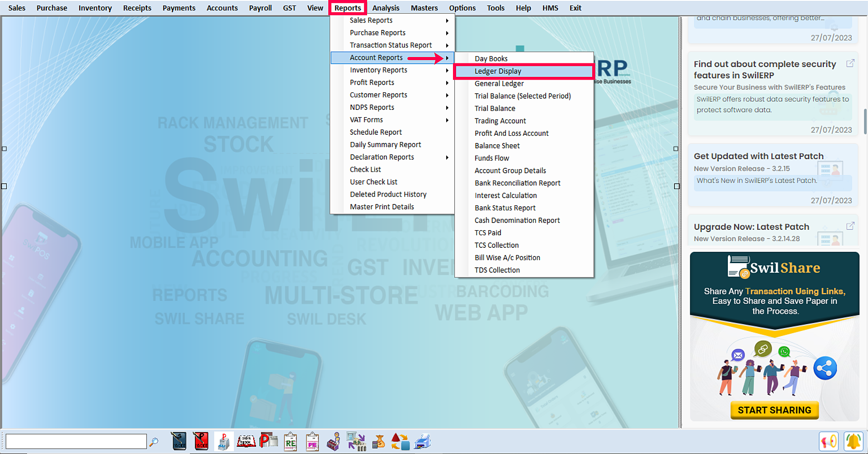Open the GST menu
This screenshot has width=868, height=454.
[x=289, y=8]
